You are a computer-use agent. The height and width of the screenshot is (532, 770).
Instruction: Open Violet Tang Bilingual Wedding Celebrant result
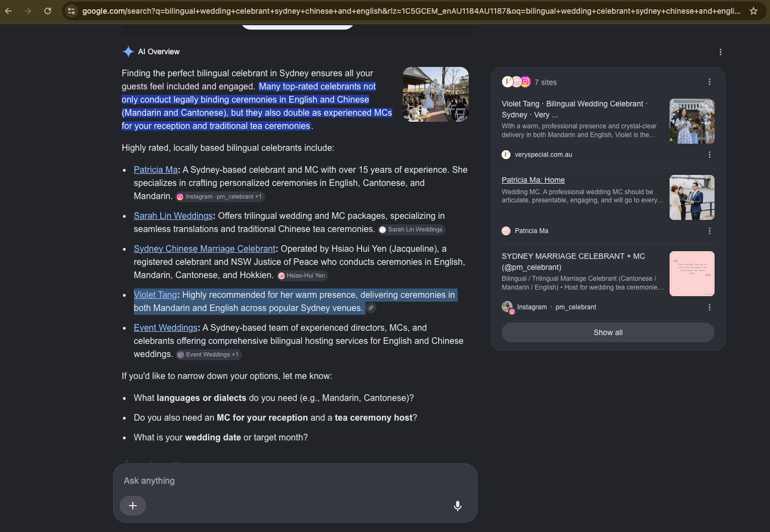pyautogui.click(x=575, y=109)
